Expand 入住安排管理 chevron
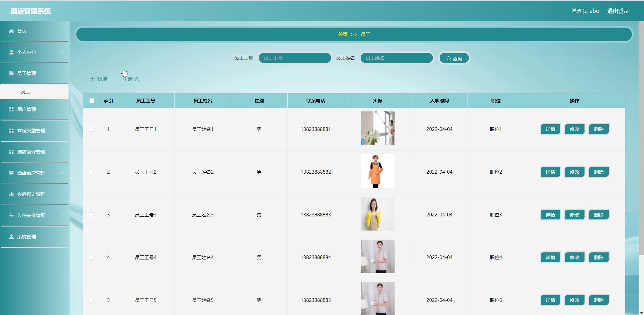Screen dimensions: 644x315 click(x=63, y=215)
